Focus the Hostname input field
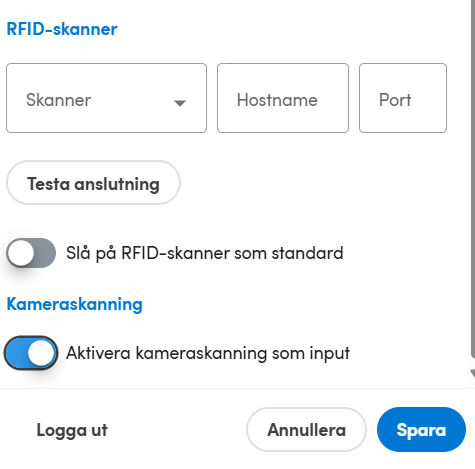475x469 pixels. 283,98
